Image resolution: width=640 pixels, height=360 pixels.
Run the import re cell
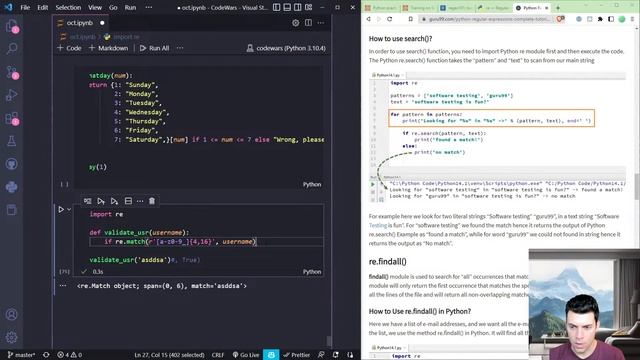pos(61,209)
